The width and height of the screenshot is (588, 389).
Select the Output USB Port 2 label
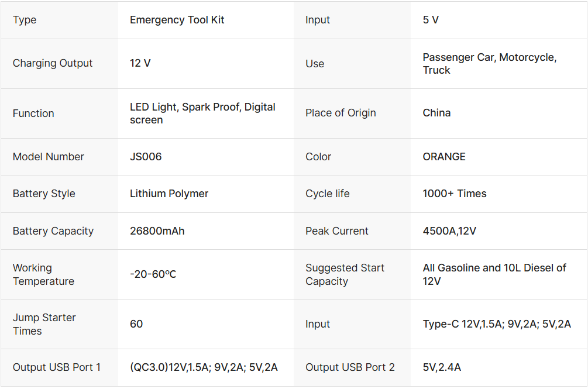click(350, 367)
